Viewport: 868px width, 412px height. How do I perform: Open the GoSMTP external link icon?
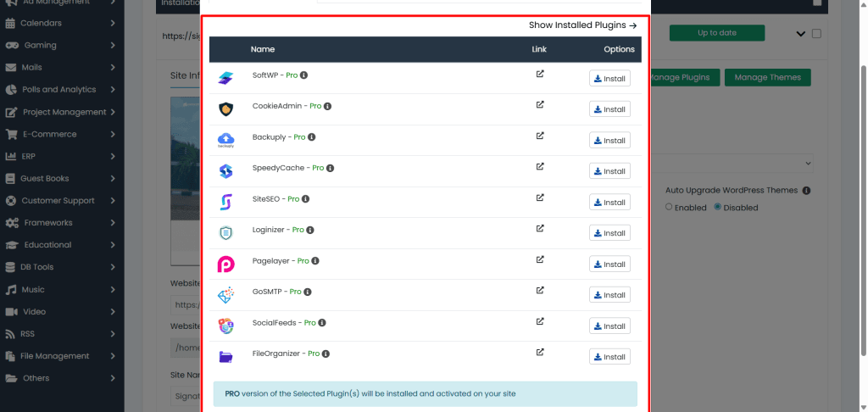click(540, 290)
